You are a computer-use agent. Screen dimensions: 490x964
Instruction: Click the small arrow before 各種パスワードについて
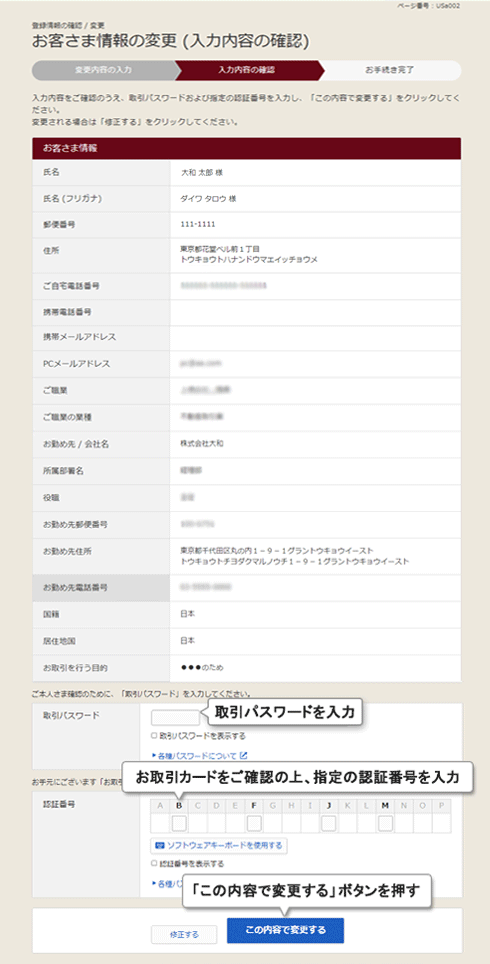153,755
